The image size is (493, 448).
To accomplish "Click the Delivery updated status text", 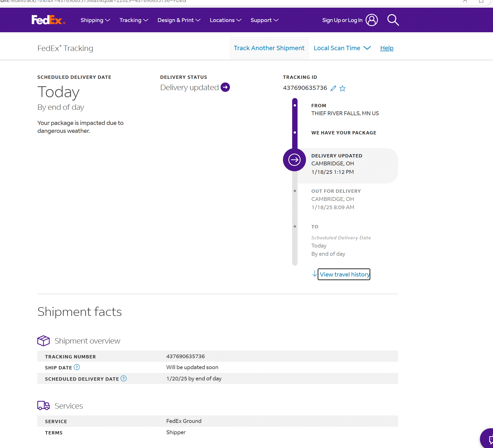I will pos(189,88).
